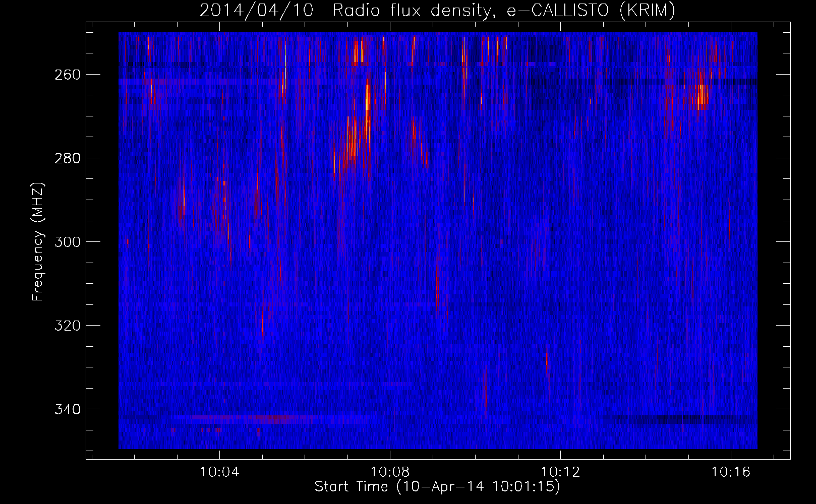
Task: Click the 10:04 time tick label
Action: [x=219, y=472]
